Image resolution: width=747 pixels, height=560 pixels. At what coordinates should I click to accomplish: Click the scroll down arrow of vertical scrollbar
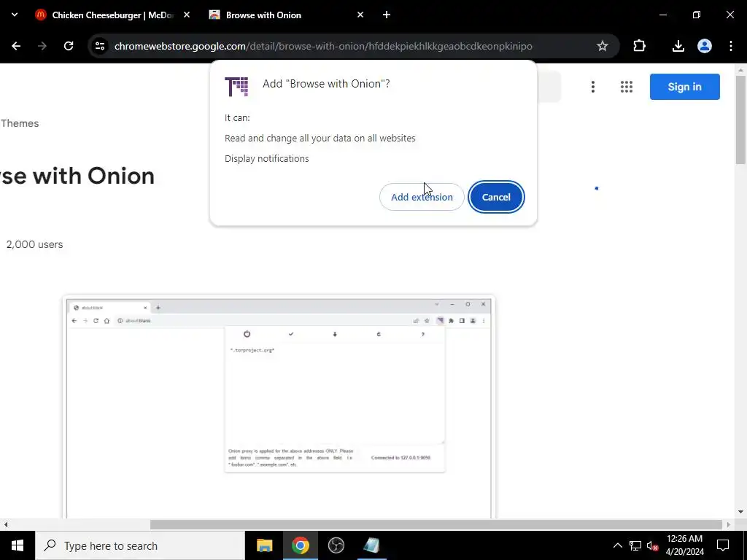[x=740, y=512]
